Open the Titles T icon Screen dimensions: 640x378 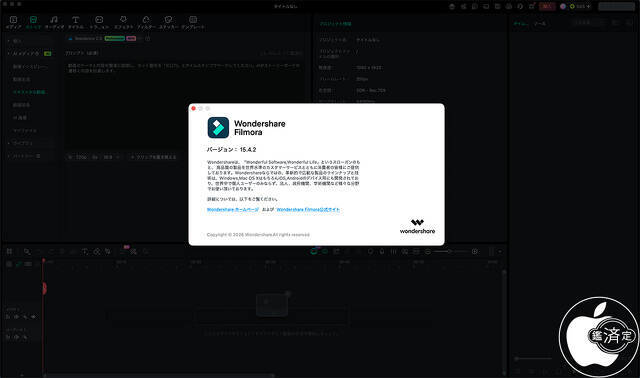[76, 20]
